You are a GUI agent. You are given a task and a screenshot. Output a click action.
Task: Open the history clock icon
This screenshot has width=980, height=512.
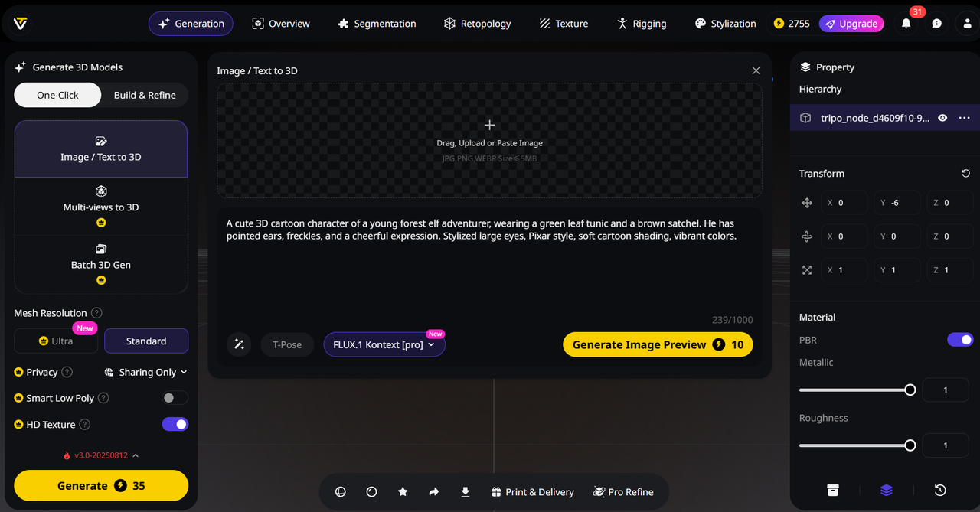coord(940,491)
